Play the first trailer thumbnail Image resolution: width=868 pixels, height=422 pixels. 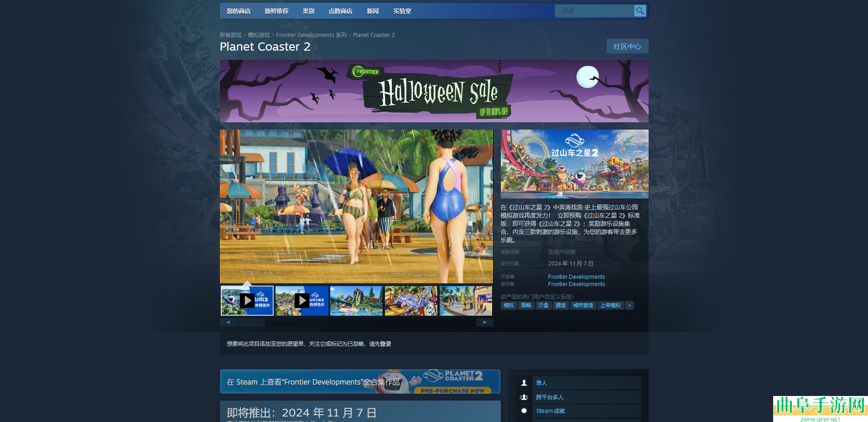(x=247, y=301)
